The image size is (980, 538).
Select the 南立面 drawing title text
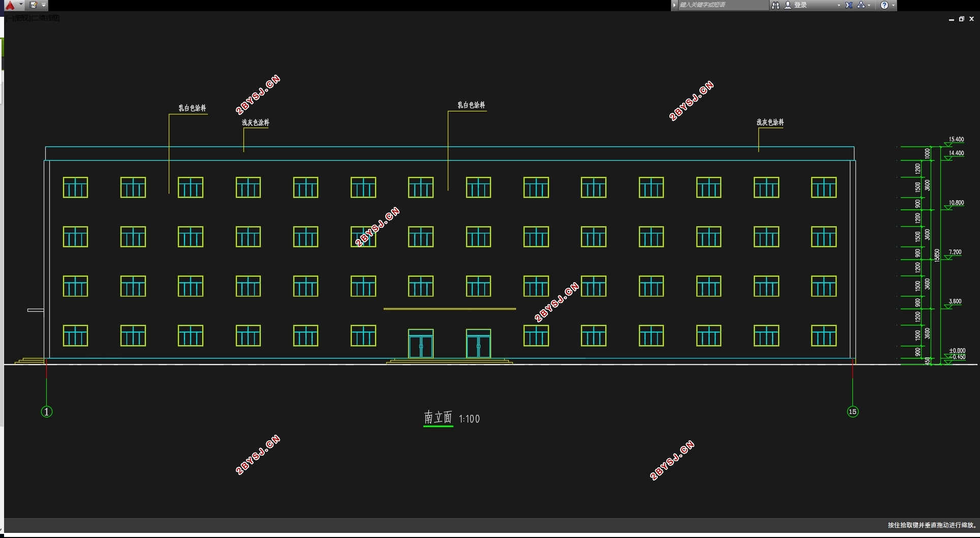[x=438, y=417]
